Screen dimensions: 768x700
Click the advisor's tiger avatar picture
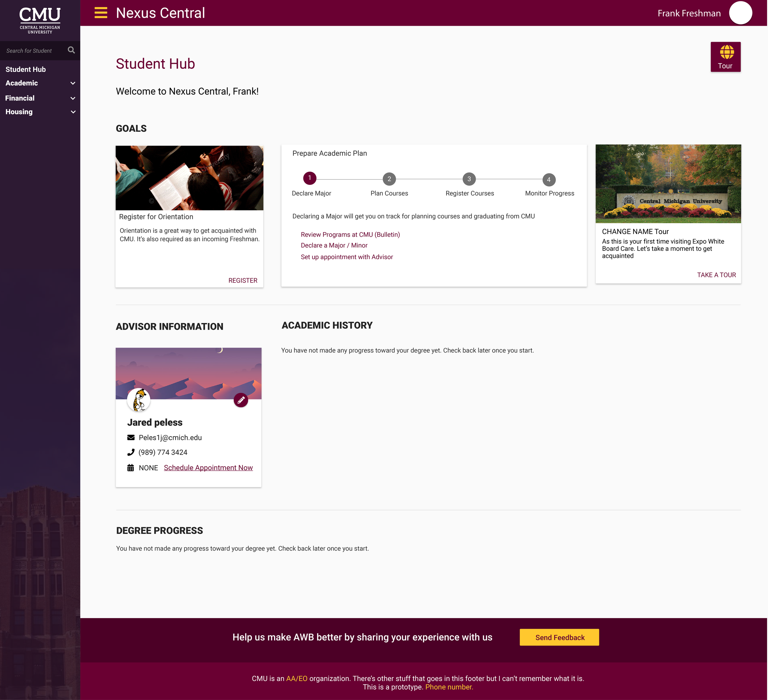tap(139, 400)
